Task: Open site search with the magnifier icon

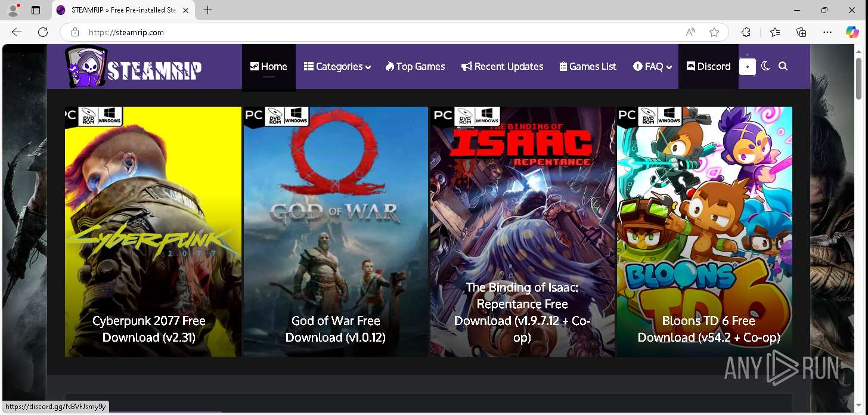Action: click(x=783, y=67)
